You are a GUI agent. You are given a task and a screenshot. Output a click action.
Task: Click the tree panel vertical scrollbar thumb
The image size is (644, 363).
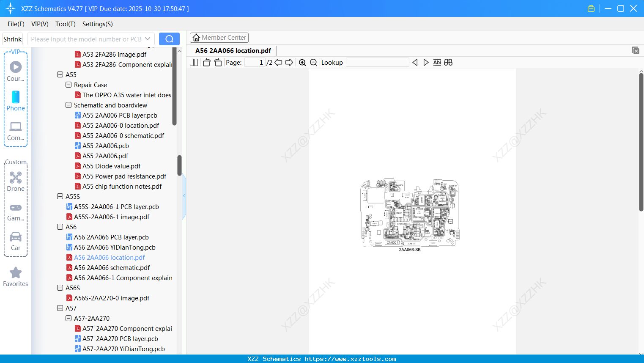tap(179, 165)
